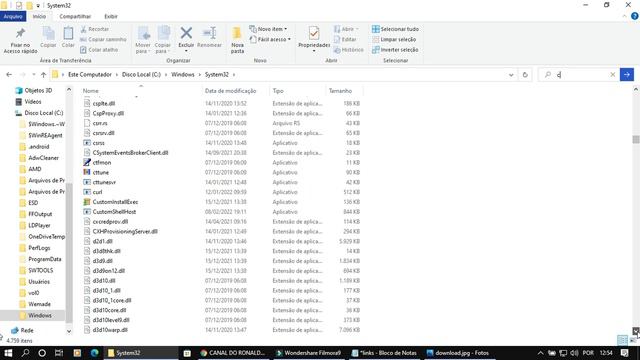Switch to the Início ribbon tab

point(39,16)
